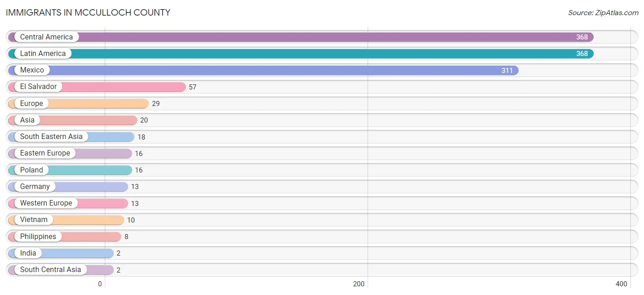Click the value 16 next to Eastern Europe
This screenshot has height=295, width=644.
tap(139, 154)
